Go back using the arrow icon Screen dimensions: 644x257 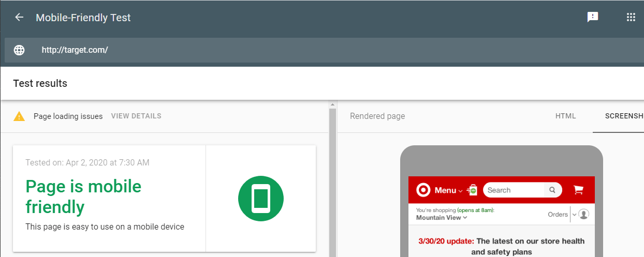[19, 18]
